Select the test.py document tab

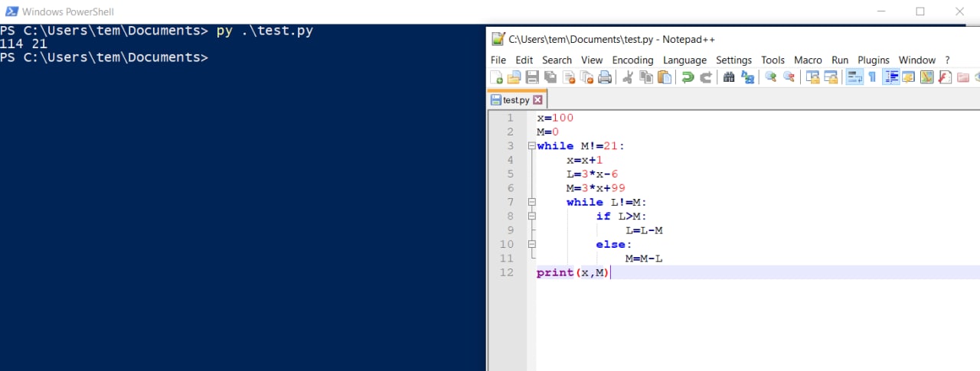pyautogui.click(x=515, y=99)
